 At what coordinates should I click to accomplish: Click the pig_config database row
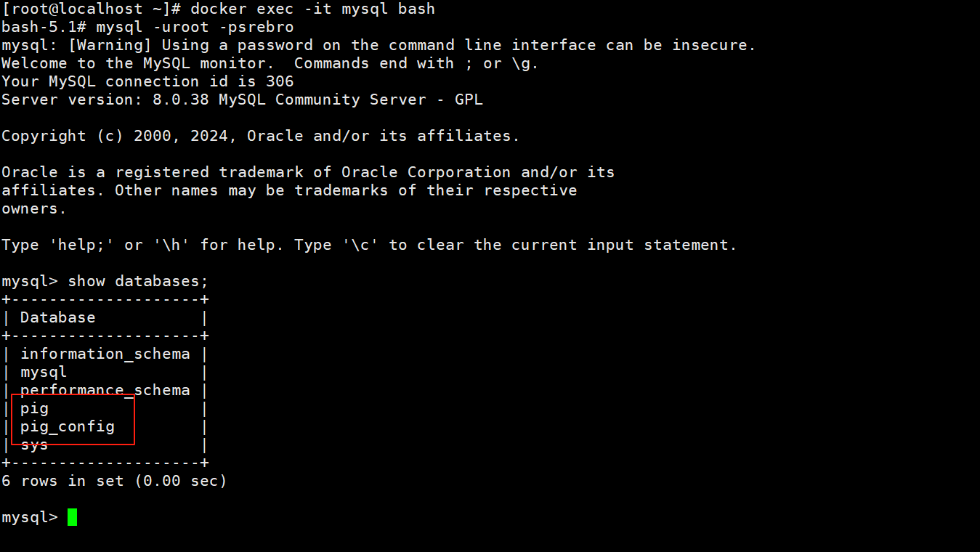coord(67,426)
